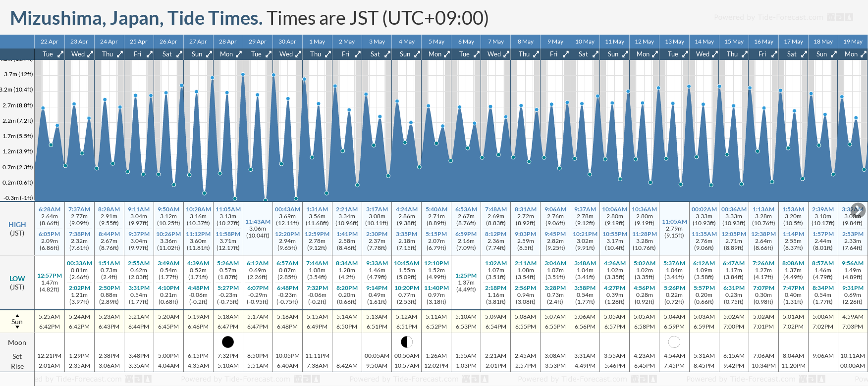
Task: Click the Sun row label with arrows
Action: coord(17,322)
